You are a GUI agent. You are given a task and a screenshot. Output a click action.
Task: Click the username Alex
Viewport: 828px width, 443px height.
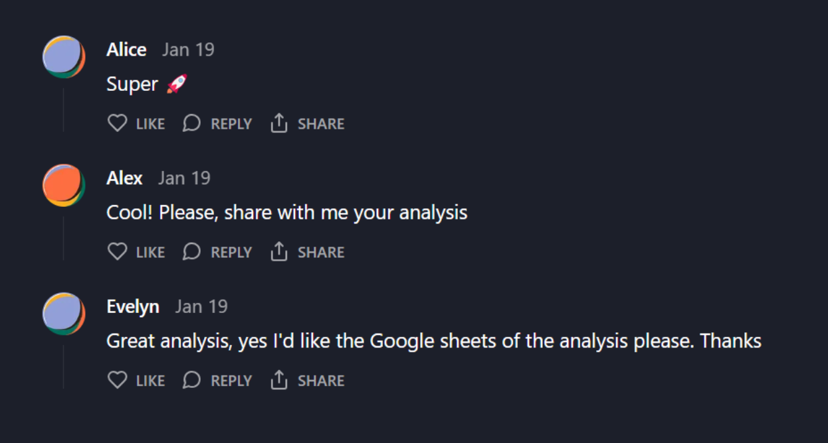(124, 178)
